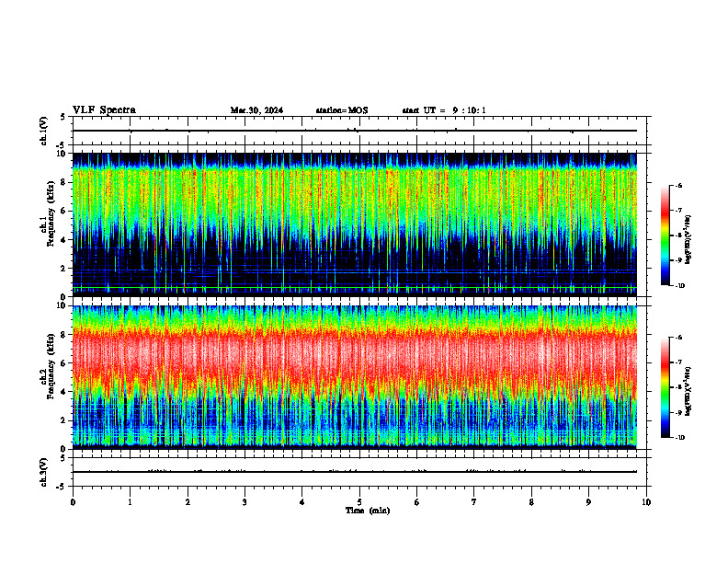Click the ch.1 voltage waveform trace panel
This screenshot has height=563, width=728.
pos(359,131)
